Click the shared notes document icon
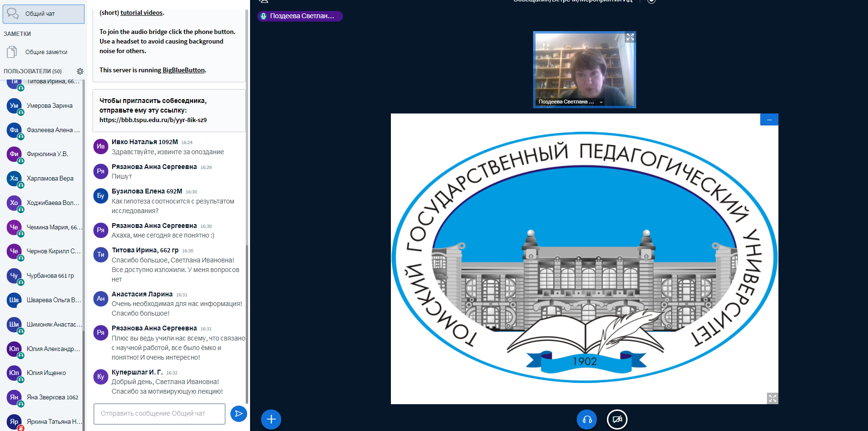868x431 pixels. pos(12,52)
